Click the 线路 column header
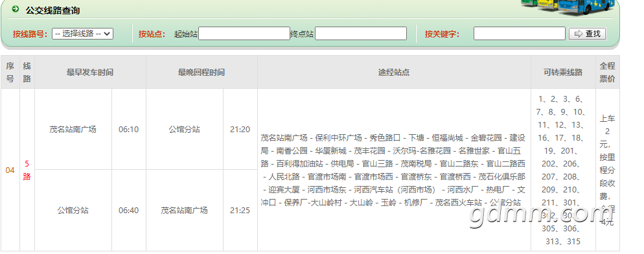Image resolution: width=644 pixels, height=254 pixels. click(27, 73)
